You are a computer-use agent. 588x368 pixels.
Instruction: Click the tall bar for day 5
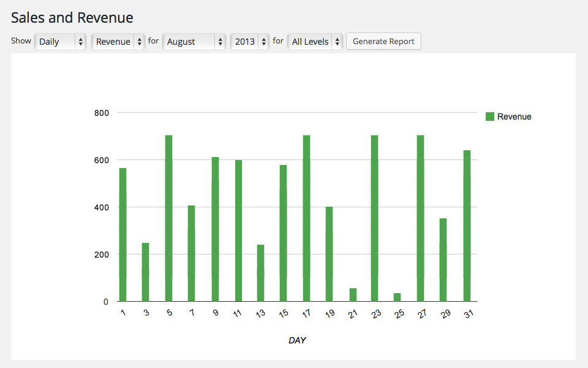click(168, 218)
